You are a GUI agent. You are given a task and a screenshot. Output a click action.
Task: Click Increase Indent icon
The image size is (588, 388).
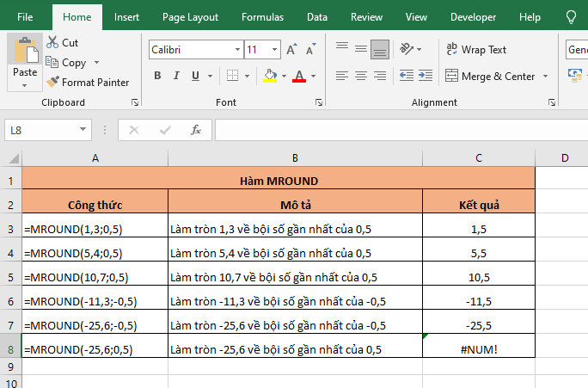click(x=426, y=76)
